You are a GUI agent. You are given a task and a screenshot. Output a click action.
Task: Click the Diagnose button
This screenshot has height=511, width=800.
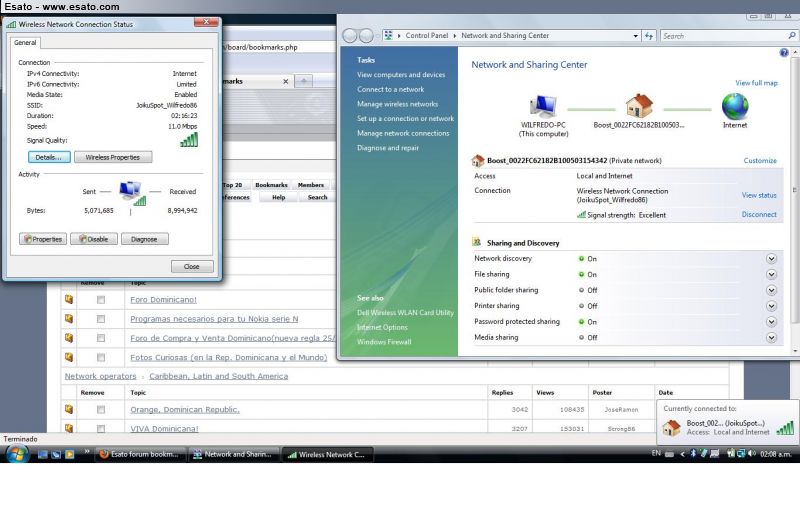[144, 239]
